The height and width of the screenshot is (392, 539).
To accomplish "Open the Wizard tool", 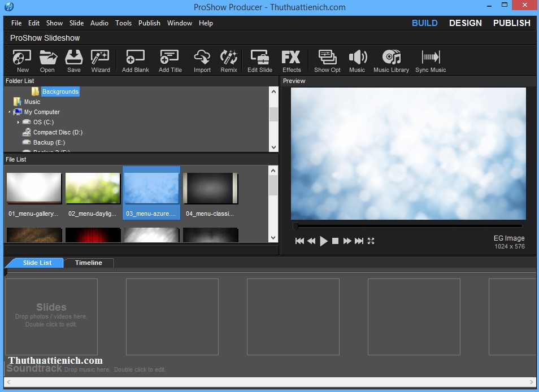I will pos(101,60).
